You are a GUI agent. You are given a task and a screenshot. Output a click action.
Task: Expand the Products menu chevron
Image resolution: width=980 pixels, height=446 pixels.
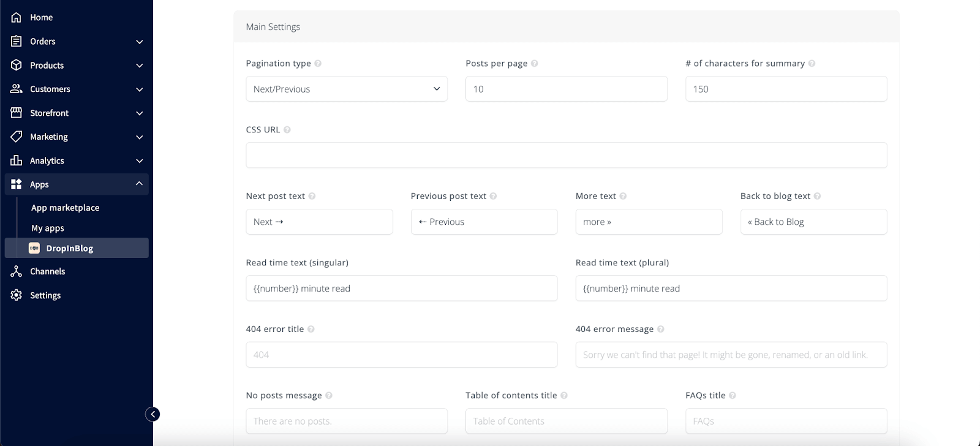click(140, 66)
